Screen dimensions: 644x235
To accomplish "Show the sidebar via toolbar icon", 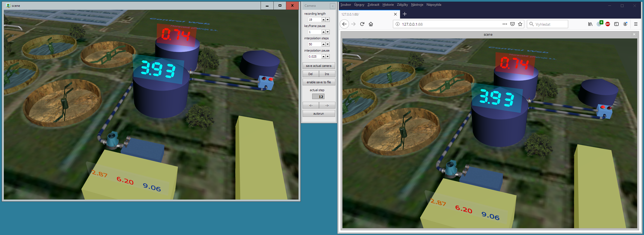I will [616, 24].
